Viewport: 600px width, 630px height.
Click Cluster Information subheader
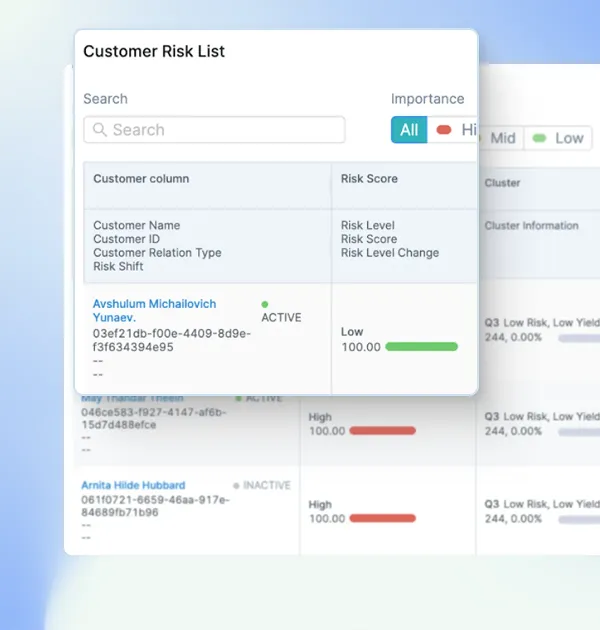tap(531, 226)
